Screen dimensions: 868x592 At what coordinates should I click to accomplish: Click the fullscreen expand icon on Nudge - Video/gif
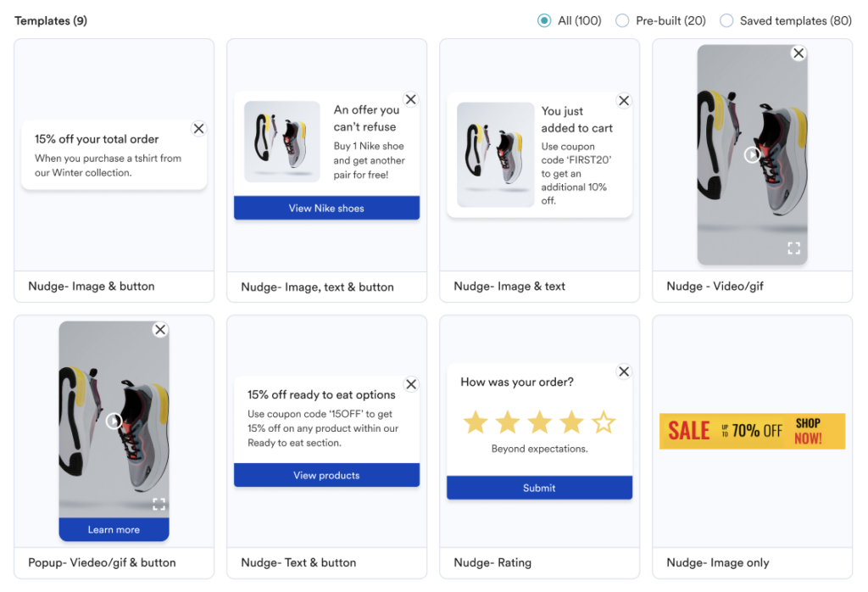[x=793, y=249]
